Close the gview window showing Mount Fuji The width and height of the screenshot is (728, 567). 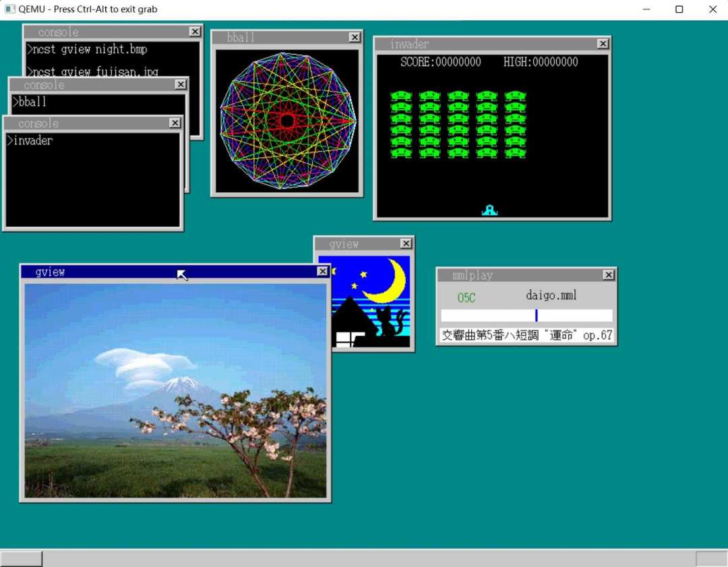pyautogui.click(x=322, y=271)
